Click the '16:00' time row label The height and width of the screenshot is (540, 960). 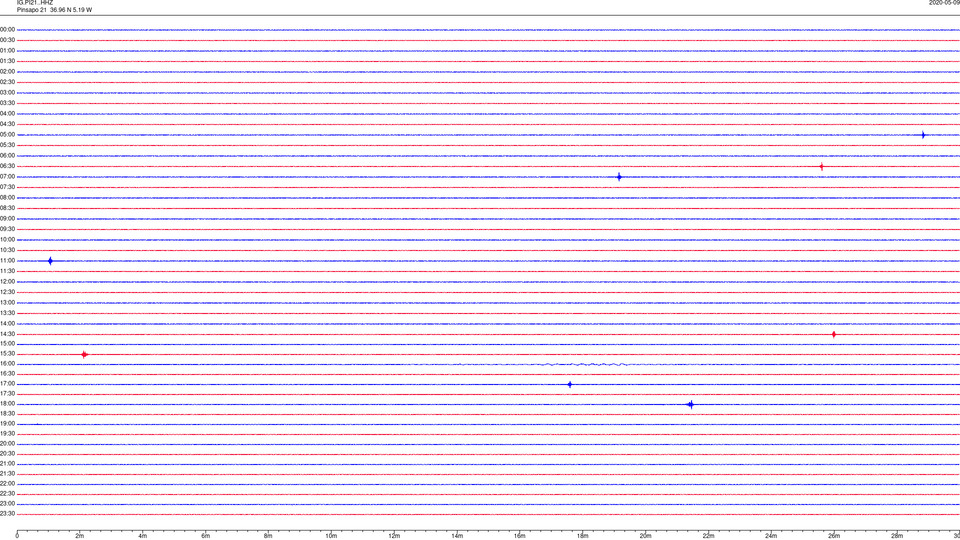pyautogui.click(x=7, y=364)
